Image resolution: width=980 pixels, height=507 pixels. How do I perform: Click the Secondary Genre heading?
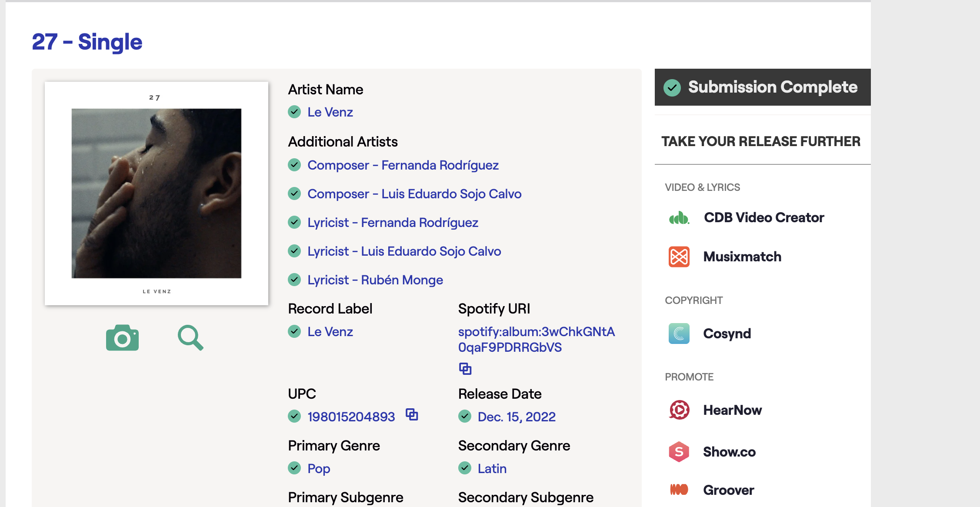(514, 446)
